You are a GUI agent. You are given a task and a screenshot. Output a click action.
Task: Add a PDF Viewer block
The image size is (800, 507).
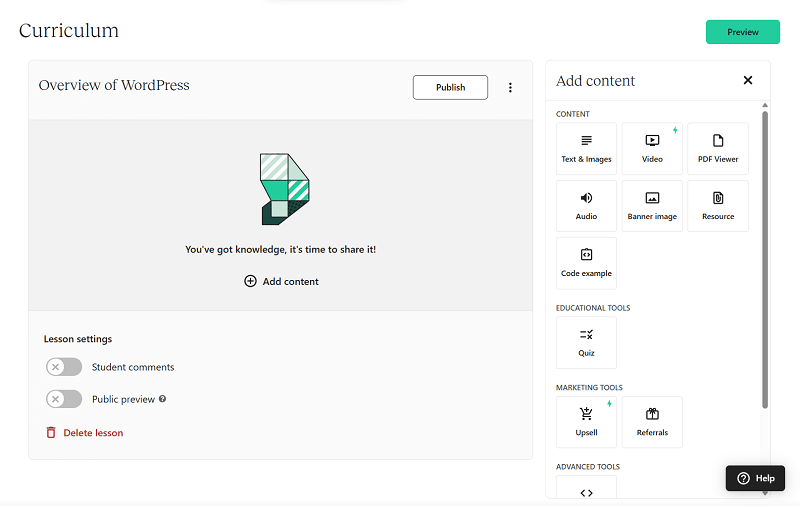(x=718, y=148)
